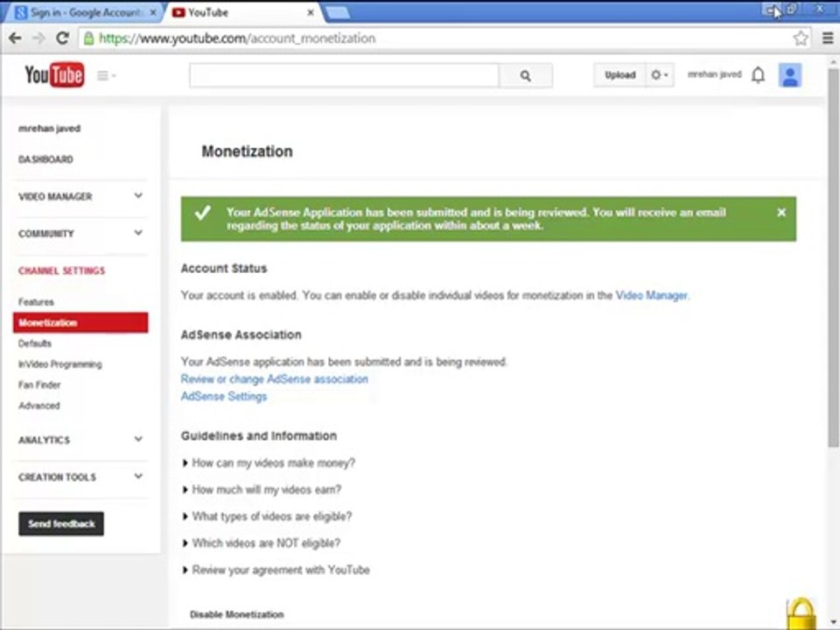The image size is (840, 630).
Task: Expand 'Review your agreement with YouTube'
Action: pos(276,570)
